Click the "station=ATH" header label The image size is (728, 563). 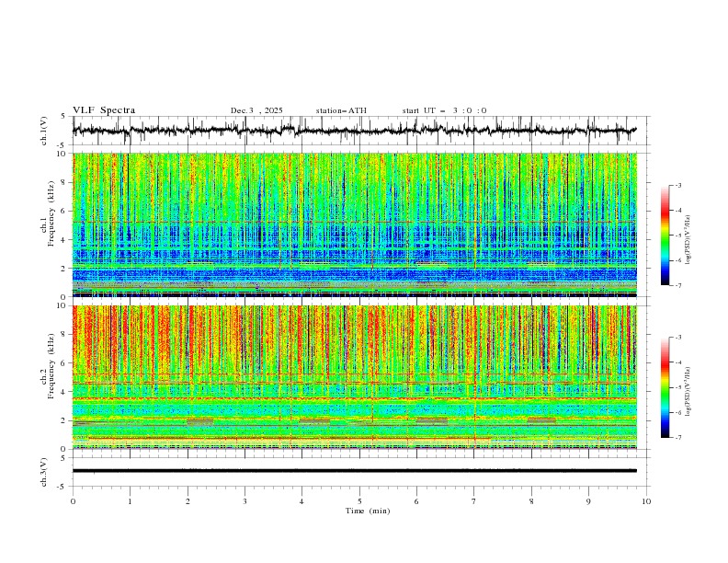click(341, 110)
